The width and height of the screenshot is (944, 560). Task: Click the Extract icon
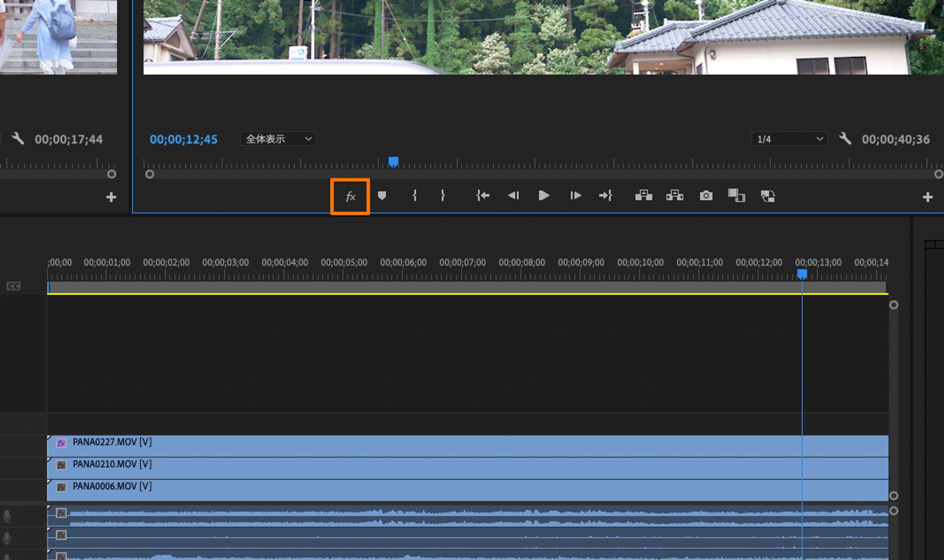675,196
